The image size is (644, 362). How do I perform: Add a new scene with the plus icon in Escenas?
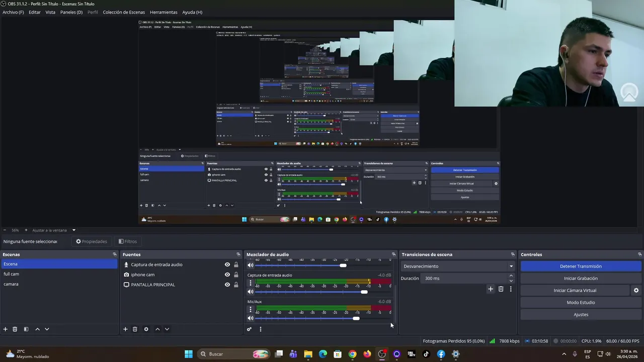(6, 329)
